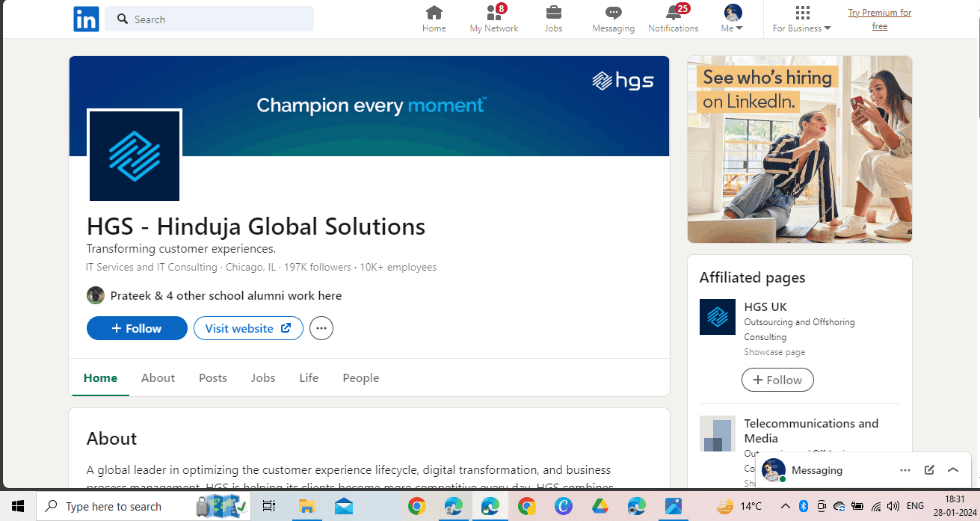Open the messaging overflow three-dots menu

coord(905,469)
